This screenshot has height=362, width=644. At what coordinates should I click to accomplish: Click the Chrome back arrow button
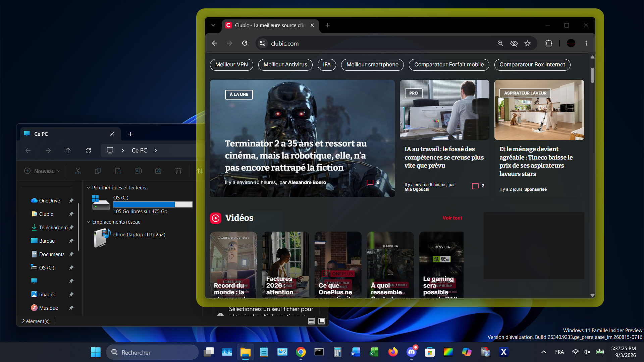[x=215, y=43]
